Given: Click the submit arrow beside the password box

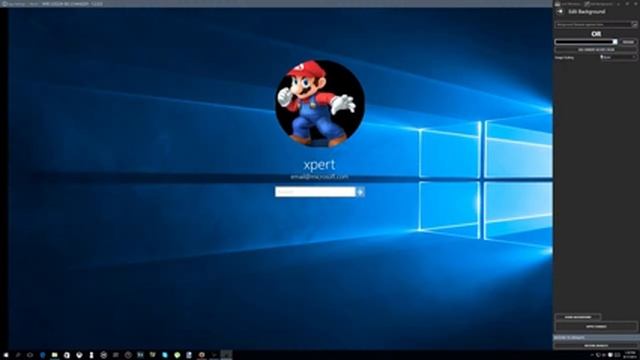Looking at the screenshot, I should coord(360,192).
